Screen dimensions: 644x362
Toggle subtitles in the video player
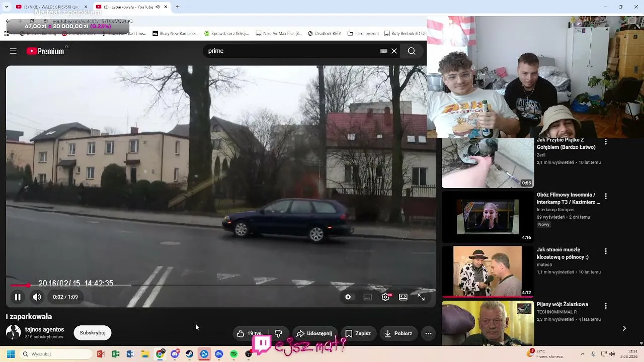point(368,297)
